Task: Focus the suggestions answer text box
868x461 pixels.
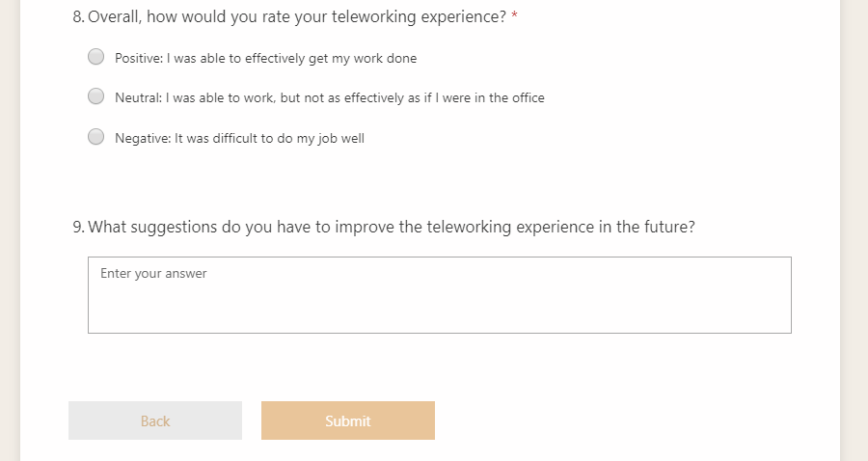Action: [439, 294]
